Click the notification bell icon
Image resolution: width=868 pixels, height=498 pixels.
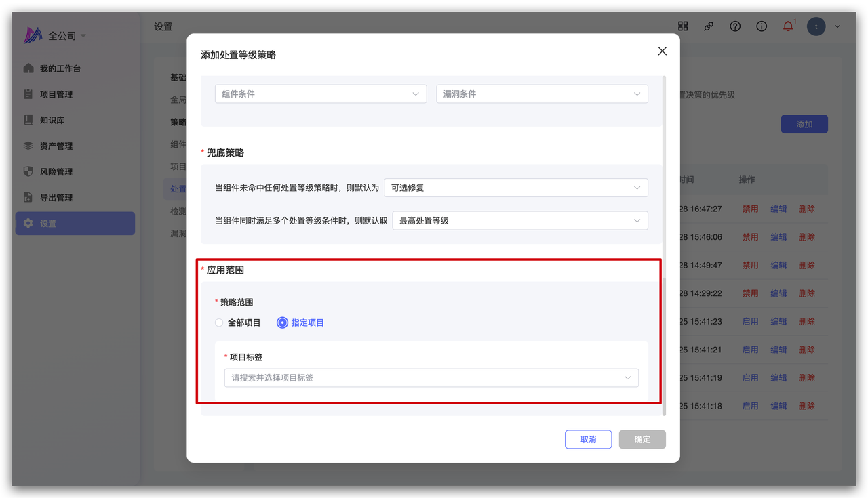pyautogui.click(x=788, y=26)
